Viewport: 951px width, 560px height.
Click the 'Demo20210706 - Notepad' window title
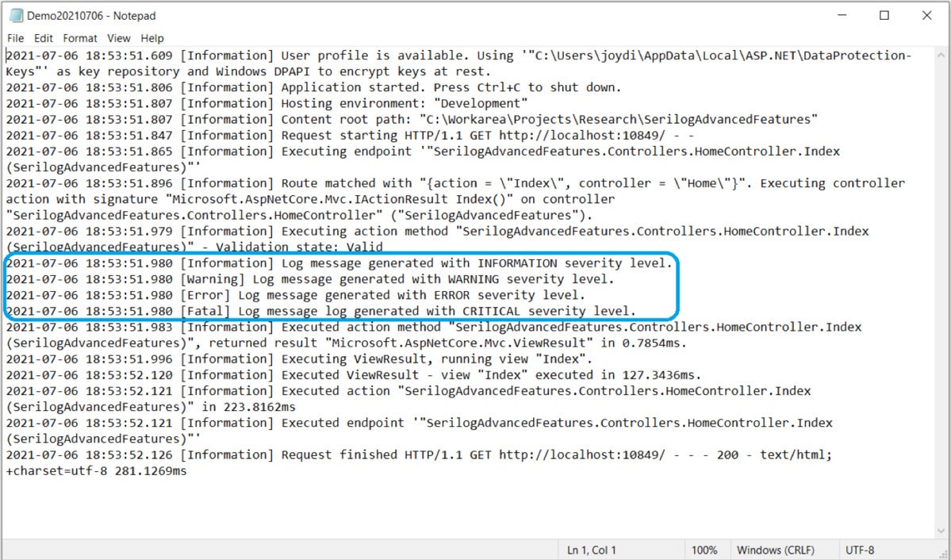pos(91,16)
